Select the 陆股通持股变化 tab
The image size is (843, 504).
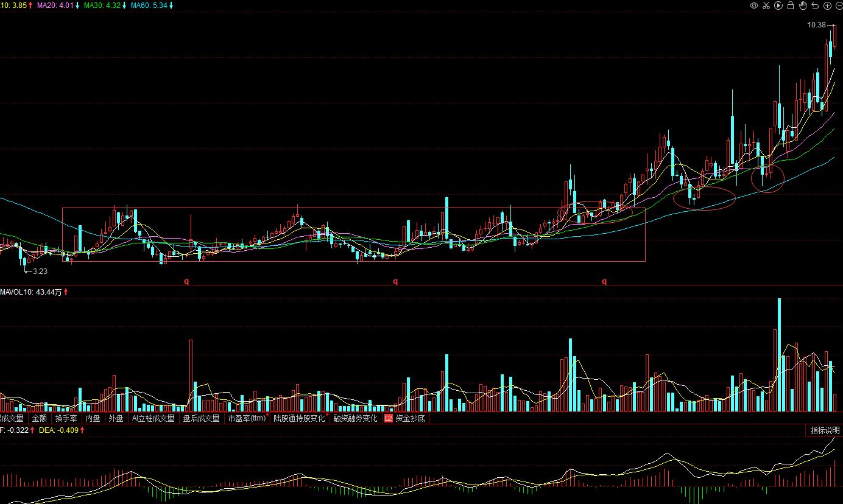click(x=299, y=418)
